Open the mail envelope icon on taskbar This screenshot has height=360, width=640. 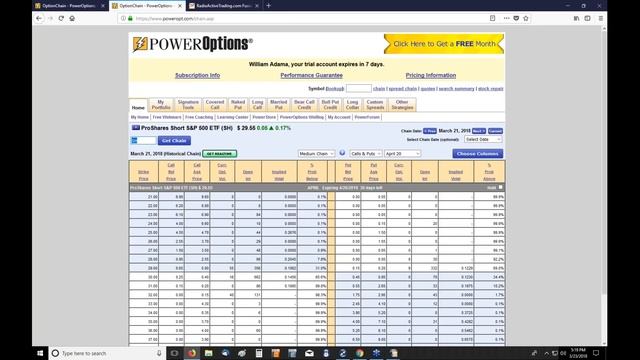click(309, 353)
